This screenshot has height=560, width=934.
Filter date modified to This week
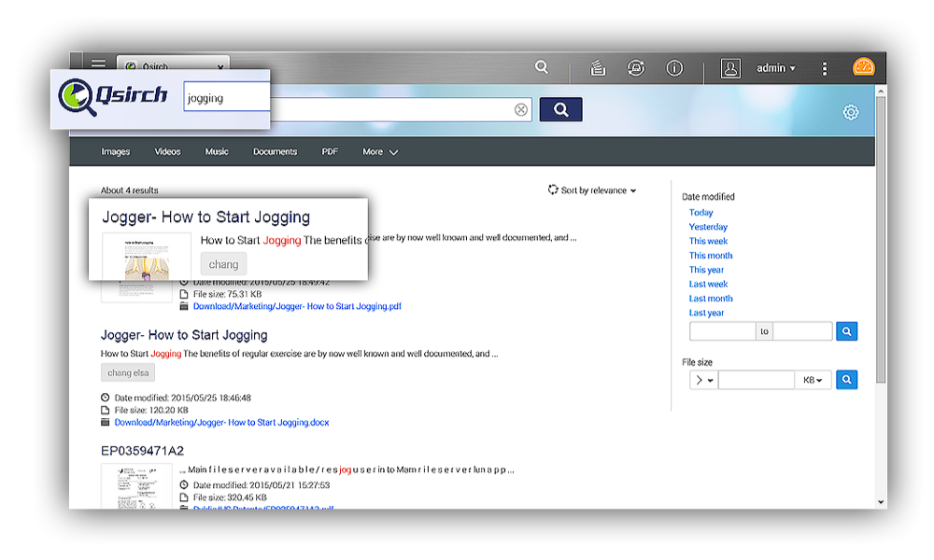point(708,241)
